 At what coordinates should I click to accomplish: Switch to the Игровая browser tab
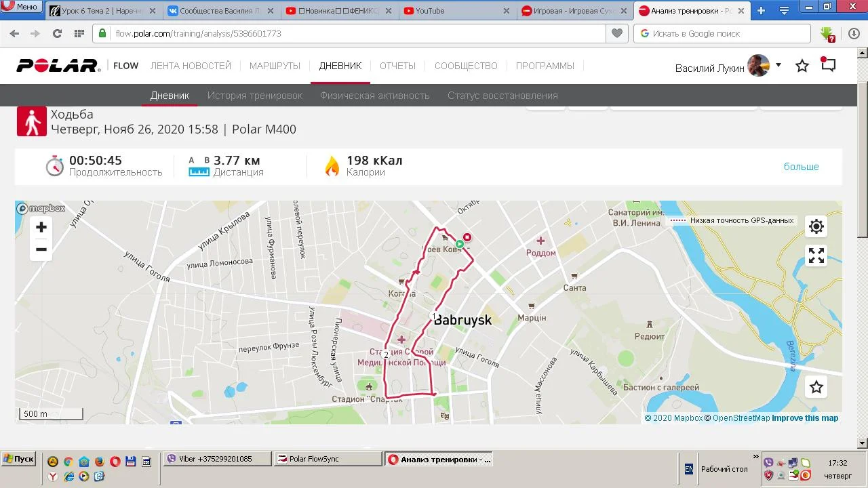(574, 11)
